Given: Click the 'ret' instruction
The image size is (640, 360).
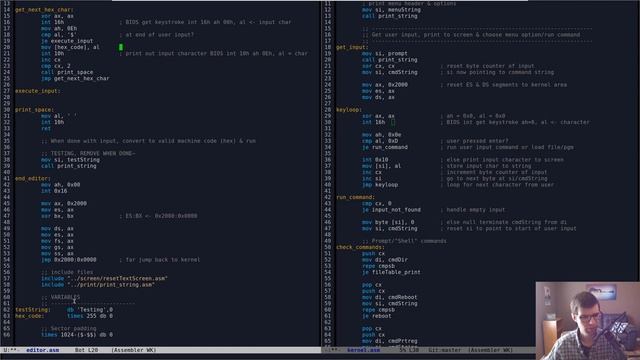Looking at the screenshot, I should [x=46, y=129].
